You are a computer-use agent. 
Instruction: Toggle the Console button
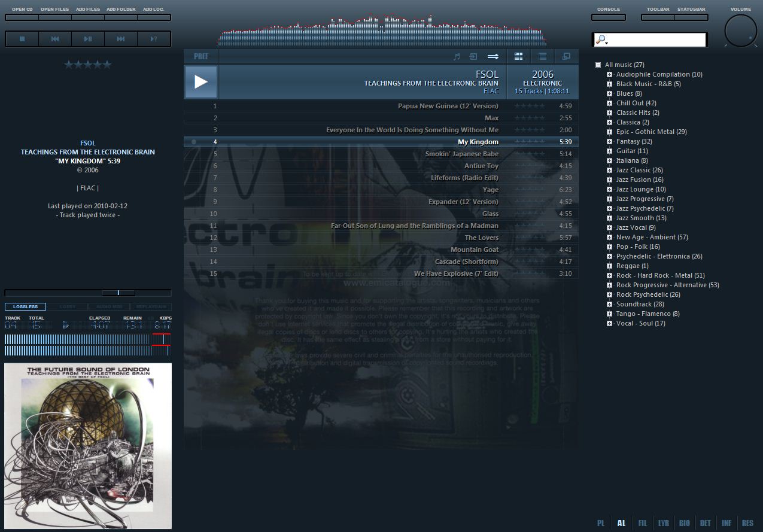coord(609,17)
